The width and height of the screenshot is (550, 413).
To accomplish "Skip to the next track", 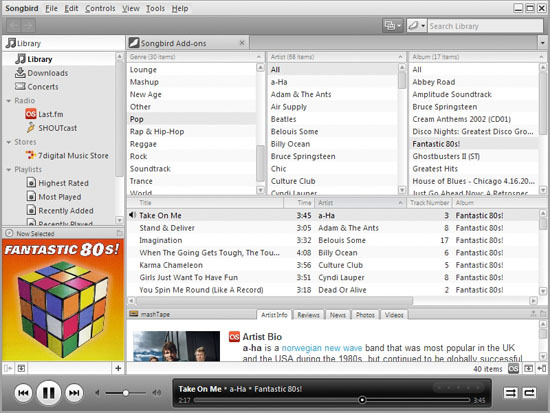I will [74, 393].
